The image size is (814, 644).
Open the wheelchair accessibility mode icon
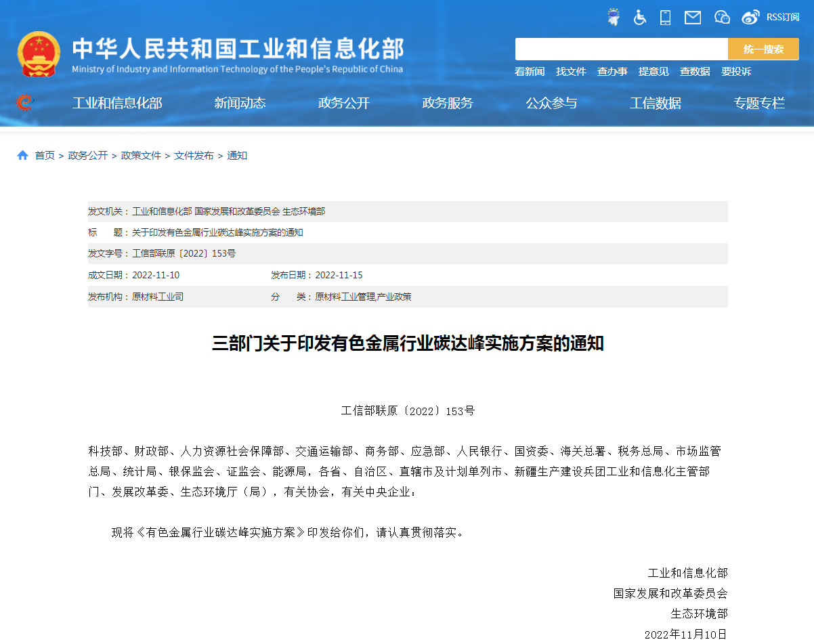coord(640,17)
